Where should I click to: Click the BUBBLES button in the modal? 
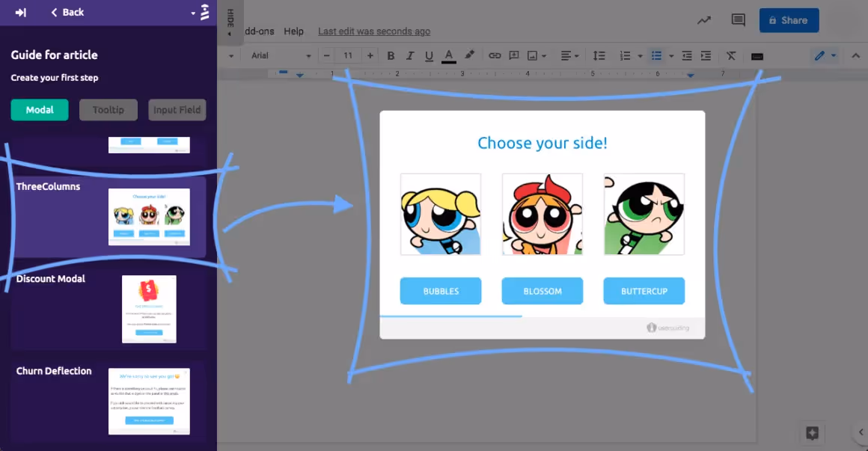pyautogui.click(x=441, y=291)
